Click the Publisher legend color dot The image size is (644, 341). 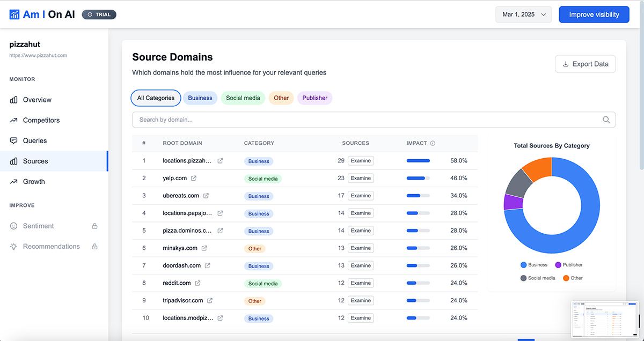[558, 265]
